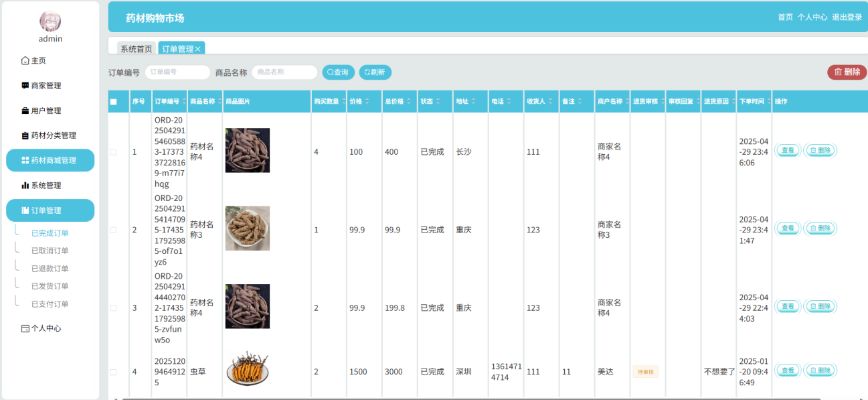Click 删除 for order row 3

coord(820,306)
